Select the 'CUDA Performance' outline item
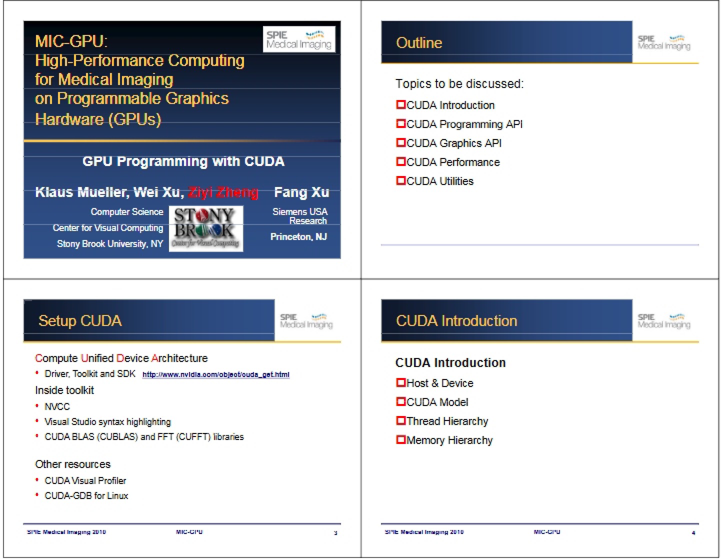Image resolution: width=728 pixels, height=560 pixels. (x=453, y=162)
